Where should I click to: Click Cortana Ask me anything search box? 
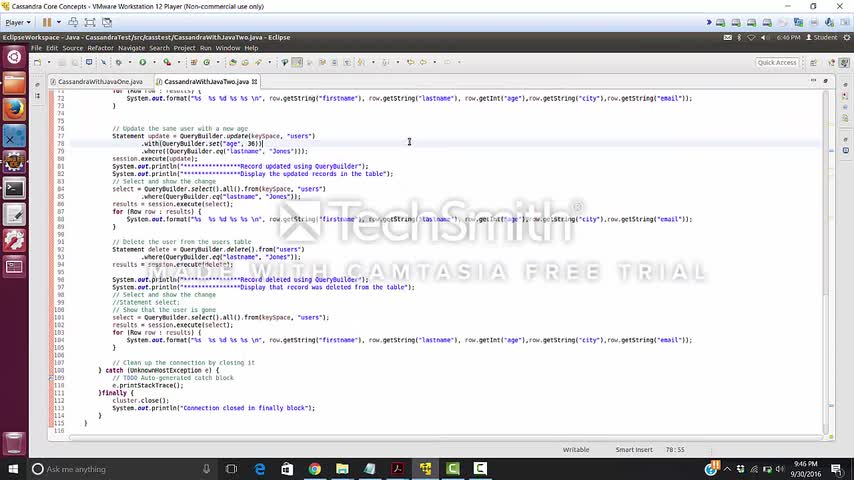coord(121,469)
